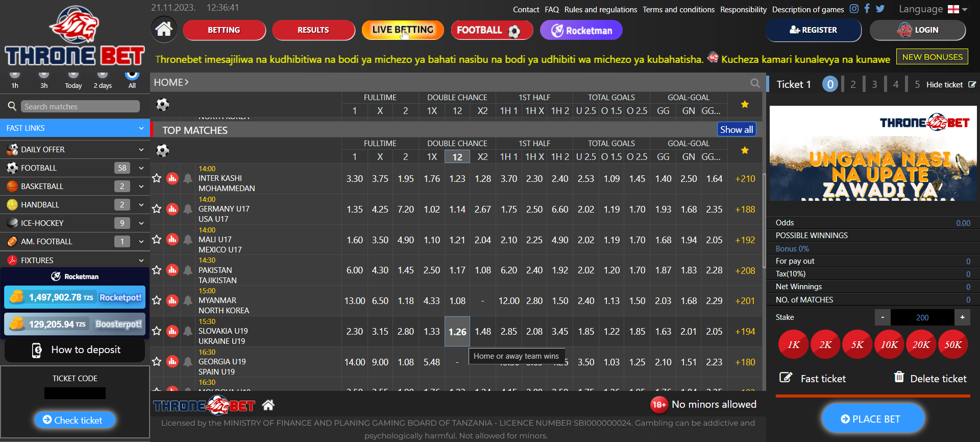Open How to deposit guide
Image resolution: width=980 pixels, height=442 pixels.
point(75,350)
